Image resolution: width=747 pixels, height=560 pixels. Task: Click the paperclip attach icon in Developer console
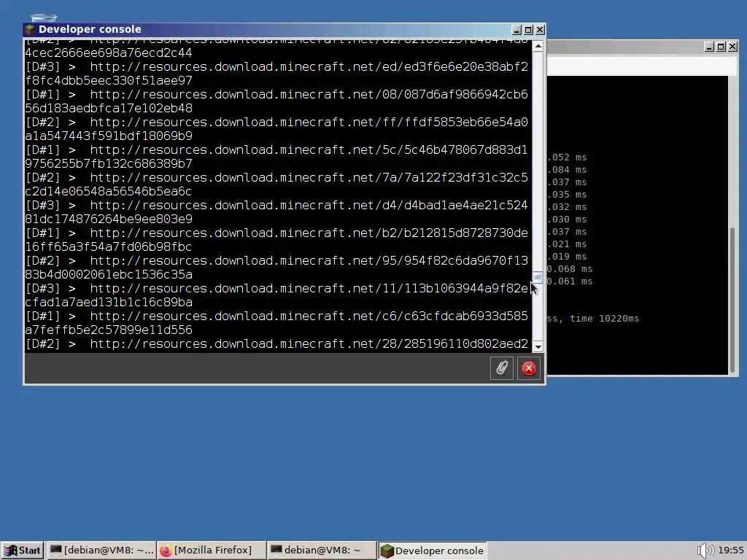[x=502, y=368]
